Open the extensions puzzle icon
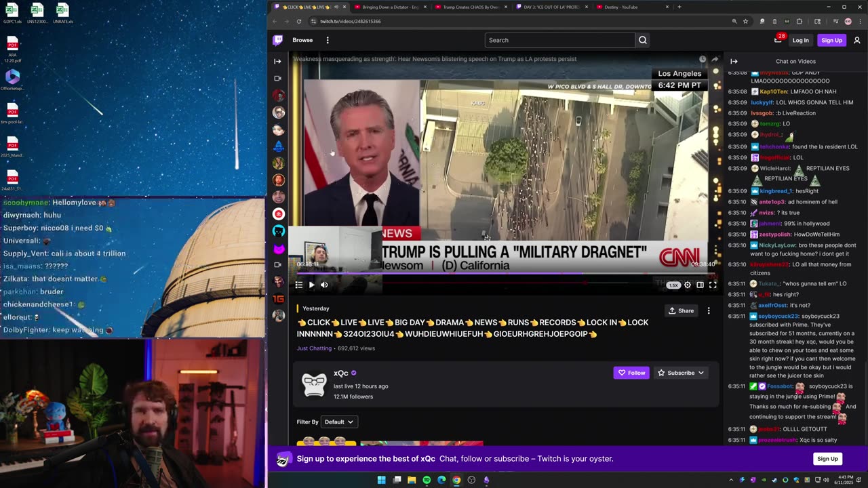The width and height of the screenshot is (868, 488). (x=799, y=21)
